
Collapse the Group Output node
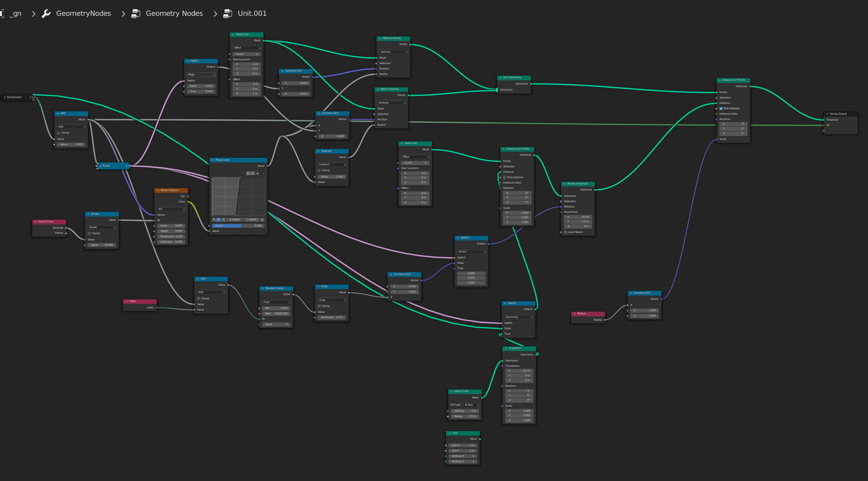[x=827, y=114]
